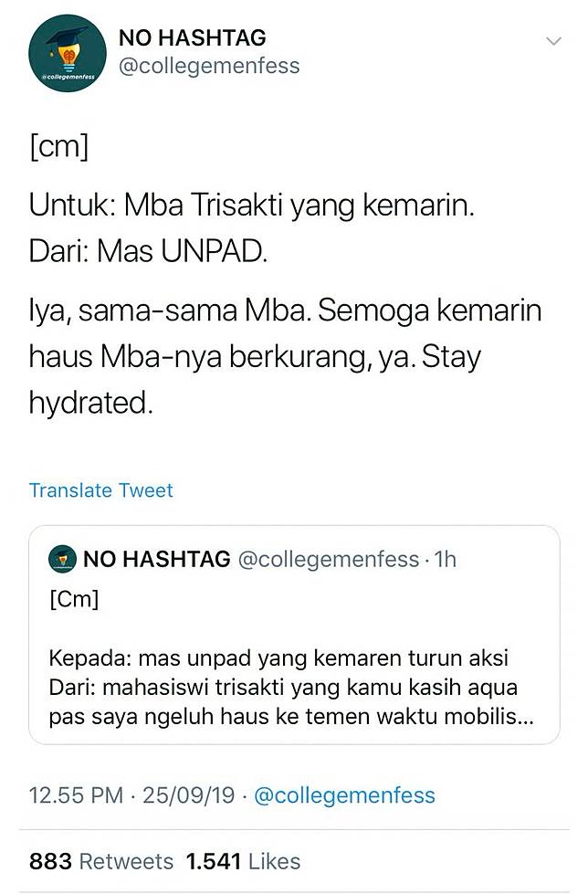Screen dimensions: 588x894
Task: Open the @collegemenfess source link beside the date
Action: coord(344,795)
